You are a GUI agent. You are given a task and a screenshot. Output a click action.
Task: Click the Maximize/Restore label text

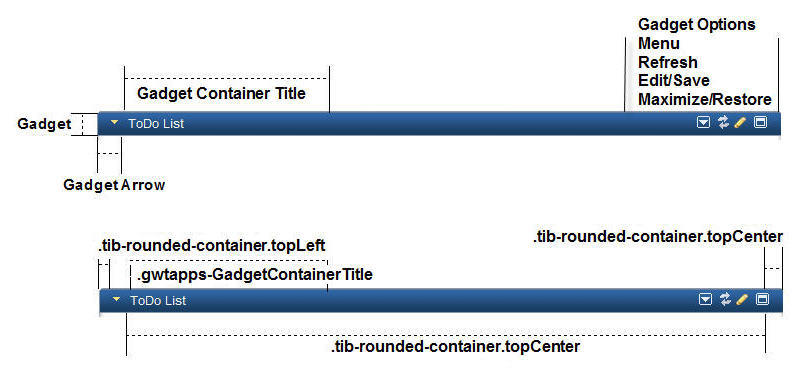tap(705, 99)
